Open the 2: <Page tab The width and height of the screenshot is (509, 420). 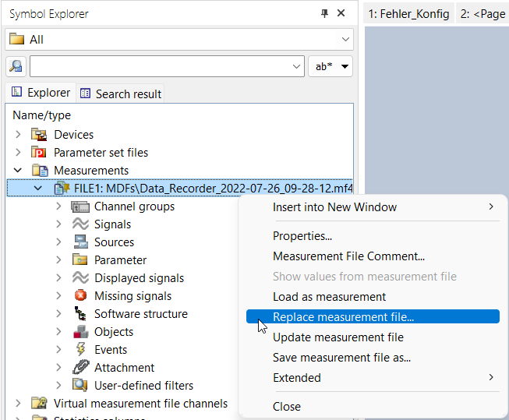click(x=482, y=14)
